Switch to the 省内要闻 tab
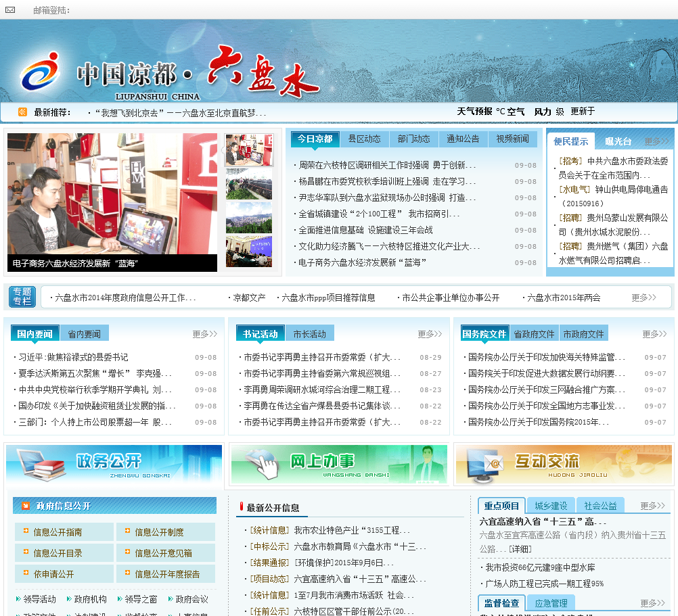Viewport: 678px width, 616px height. [x=85, y=334]
